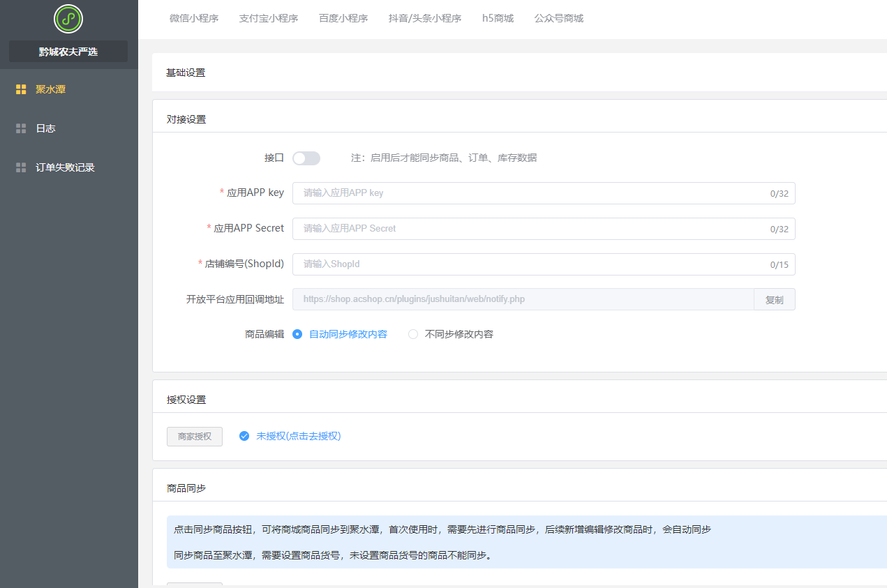Focus the 应用APP key input field
Screen dimensions: 887x588
544,193
